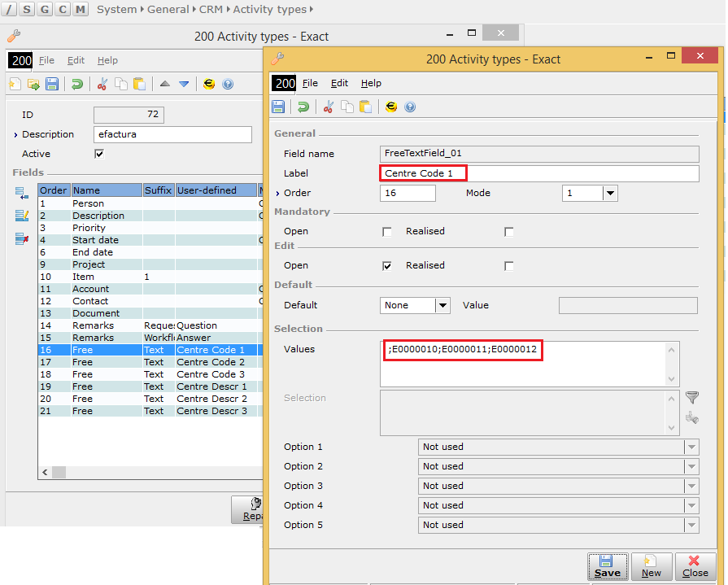The height and width of the screenshot is (585, 728).
Task: Click the Copy icon in front dialog toolbar
Action: [x=347, y=107]
